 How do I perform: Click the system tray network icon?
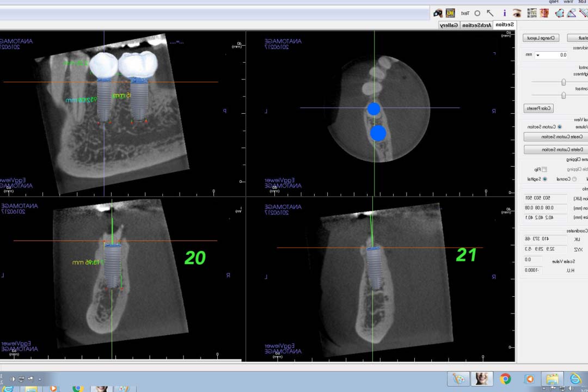[21, 379]
